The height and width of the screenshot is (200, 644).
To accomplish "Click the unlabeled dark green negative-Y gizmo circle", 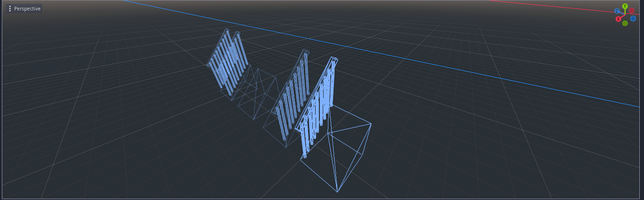I will (625, 23).
